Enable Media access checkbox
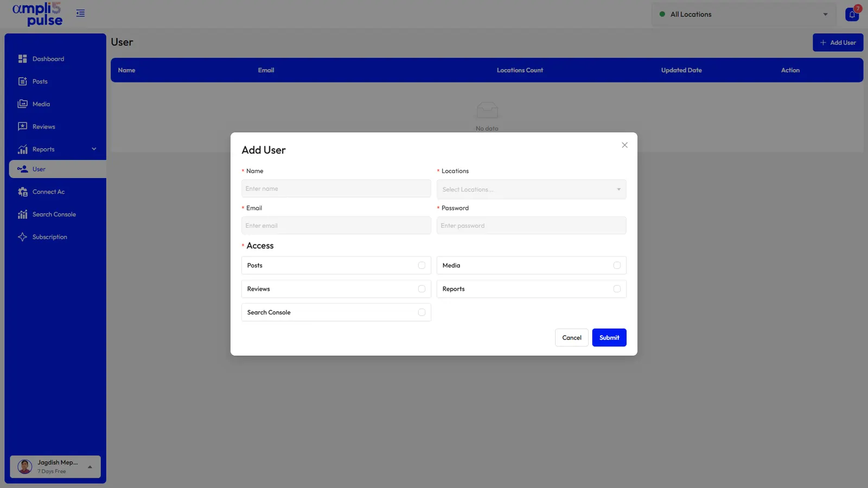 pyautogui.click(x=617, y=265)
